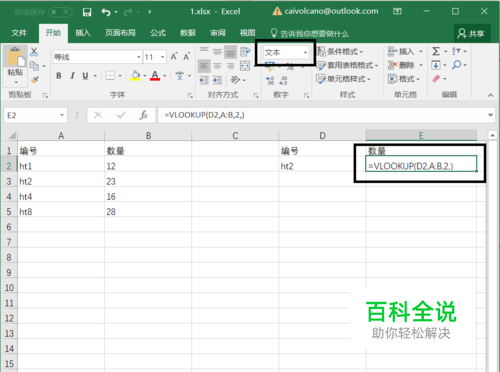Open the Quick Access Toolbar customize arrow
The height and width of the screenshot is (372, 500).
(150, 12)
